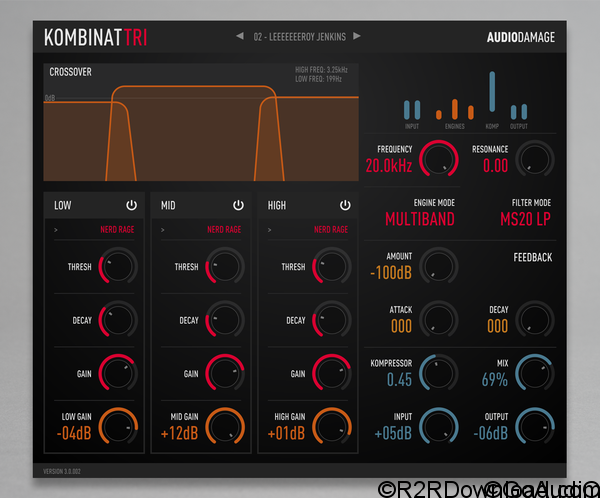Click the LOW band DECAY knob

118,320
